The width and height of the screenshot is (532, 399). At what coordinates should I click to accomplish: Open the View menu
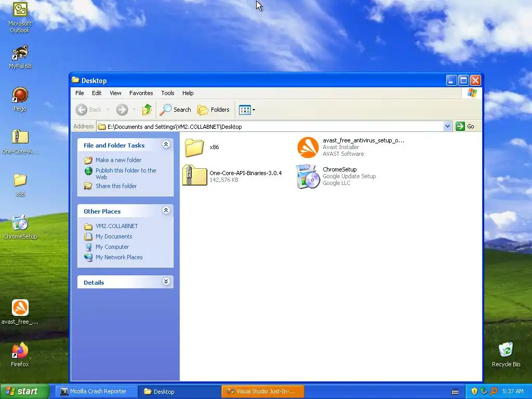click(115, 93)
